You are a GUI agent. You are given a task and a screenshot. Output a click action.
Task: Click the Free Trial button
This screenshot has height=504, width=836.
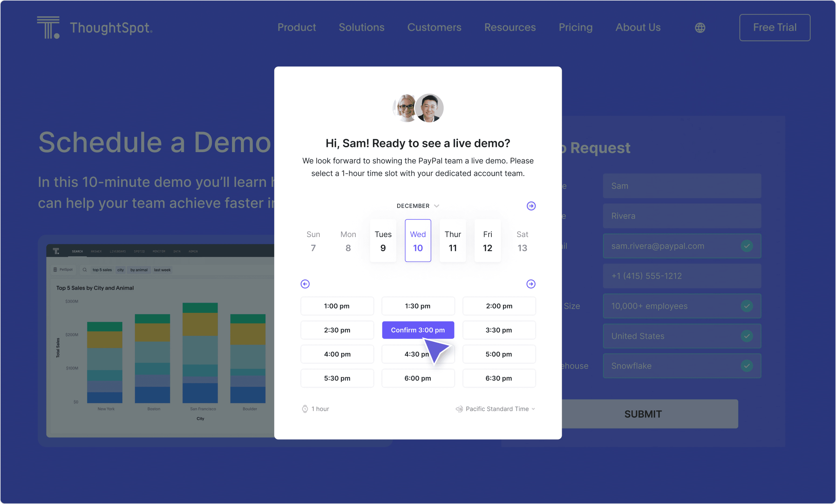(x=775, y=28)
